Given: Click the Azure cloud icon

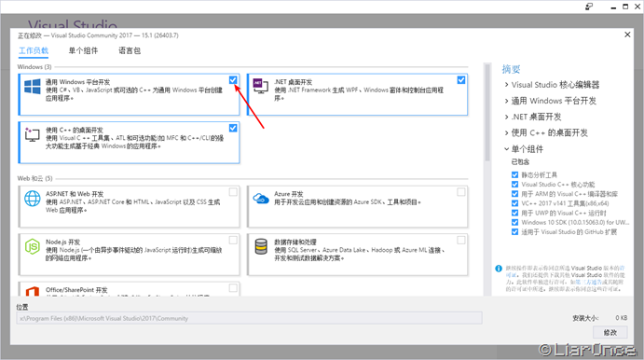Looking at the screenshot, I should pyautogui.click(x=261, y=199).
